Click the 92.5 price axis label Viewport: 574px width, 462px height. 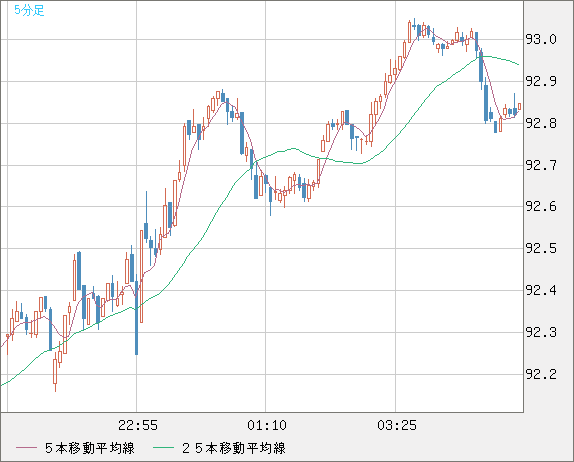pyautogui.click(x=541, y=249)
